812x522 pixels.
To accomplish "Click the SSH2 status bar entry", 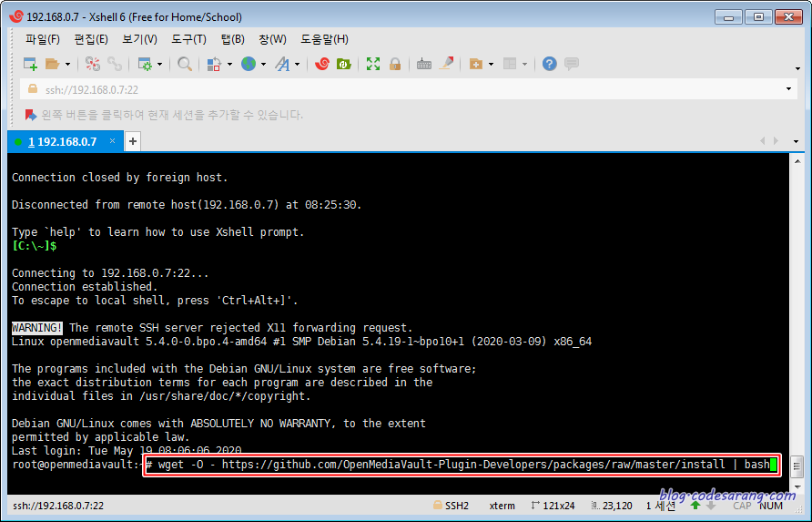I will pos(451,506).
